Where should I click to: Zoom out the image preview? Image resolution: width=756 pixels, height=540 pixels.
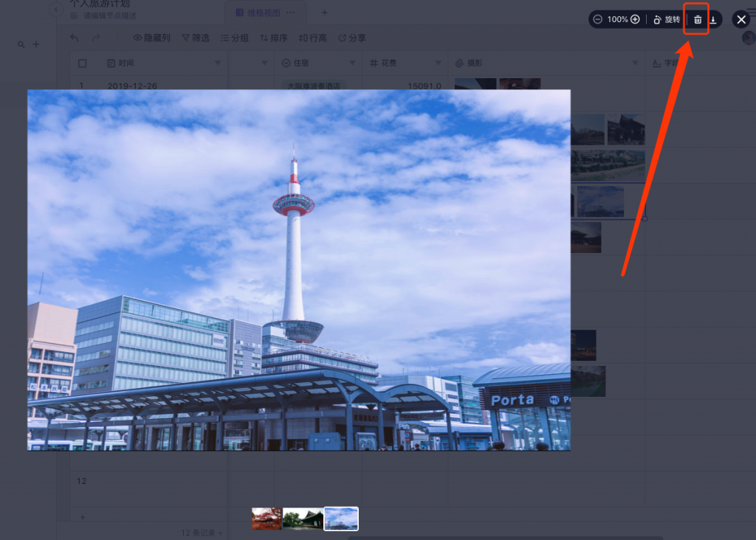[598, 19]
